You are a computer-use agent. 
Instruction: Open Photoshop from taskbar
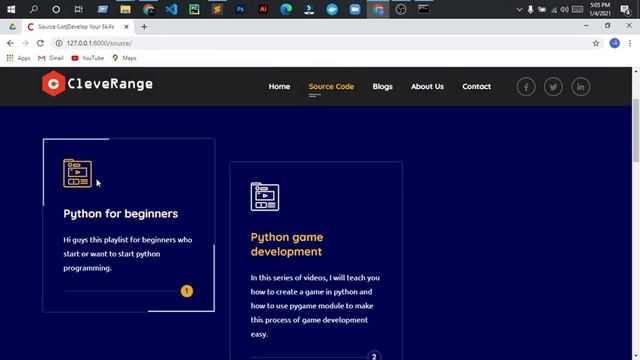coord(240,9)
